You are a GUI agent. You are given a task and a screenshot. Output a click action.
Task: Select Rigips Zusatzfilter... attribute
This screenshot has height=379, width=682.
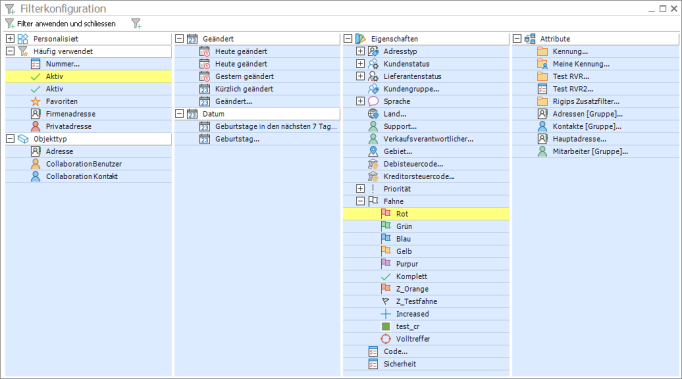click(x=595, y=101)
